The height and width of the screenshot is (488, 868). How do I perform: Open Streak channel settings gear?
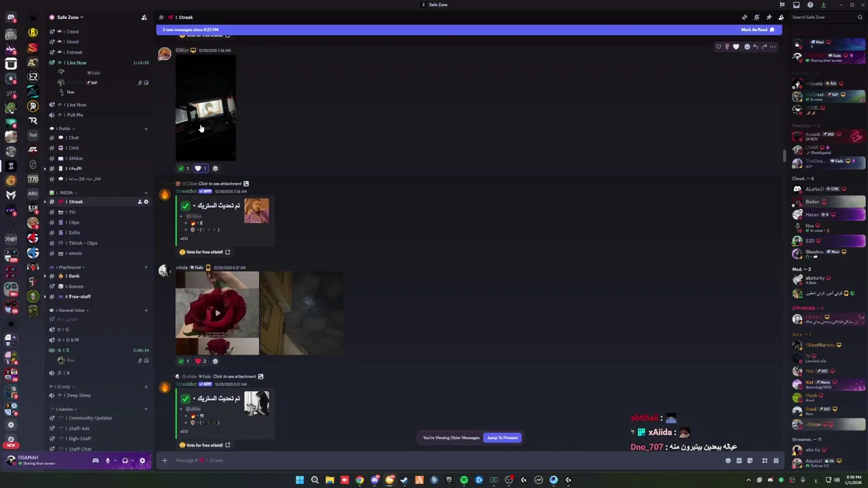tap(146, 202)
